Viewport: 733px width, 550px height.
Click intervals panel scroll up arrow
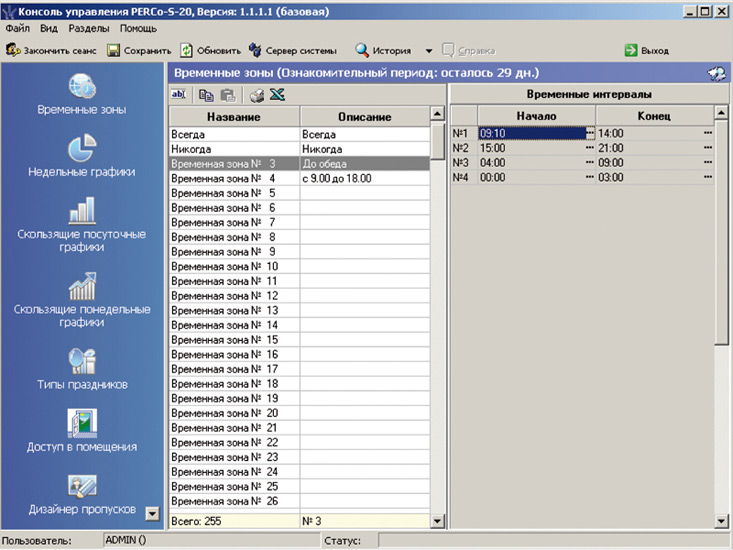click(x=721, y=113)
